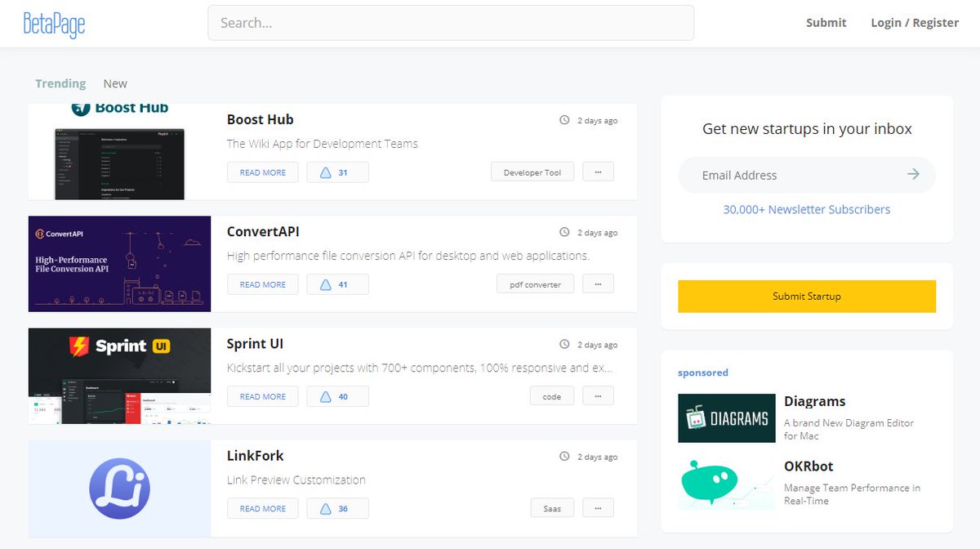Open the Boost Hub title
This screenshot has width=980, height=549.
point(260,119)
